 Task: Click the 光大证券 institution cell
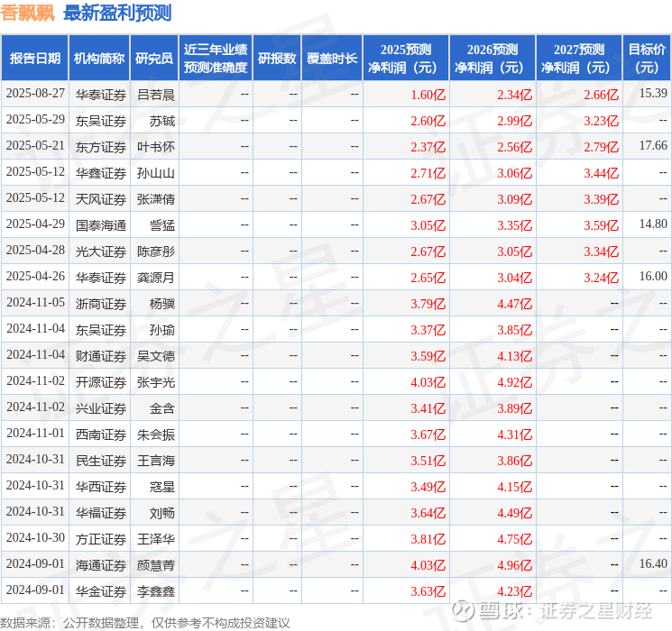pos(101,251)
